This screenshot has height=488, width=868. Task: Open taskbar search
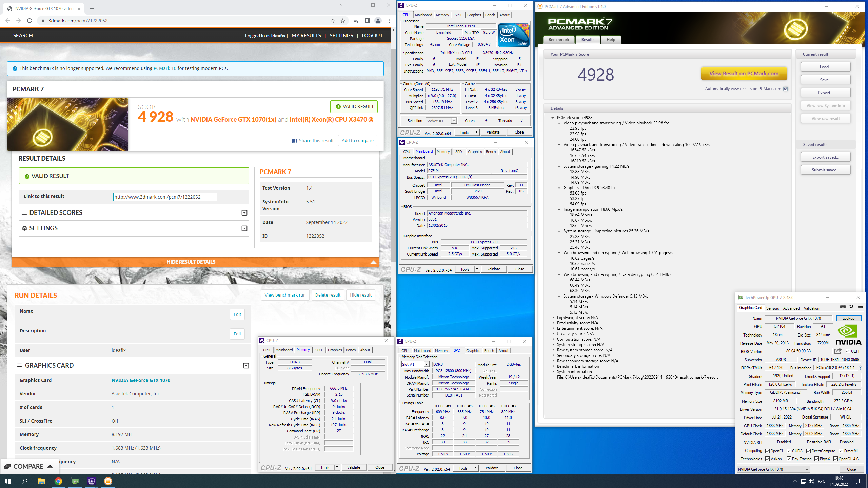[x=24, y=481]
